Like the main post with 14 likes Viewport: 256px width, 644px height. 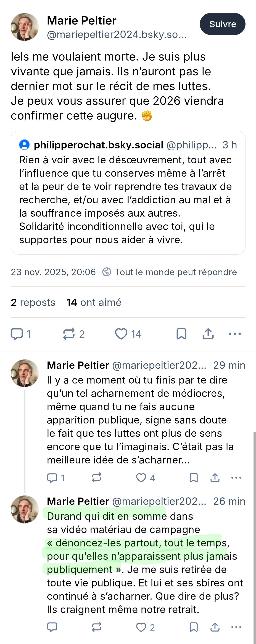[x=121, y=334]
